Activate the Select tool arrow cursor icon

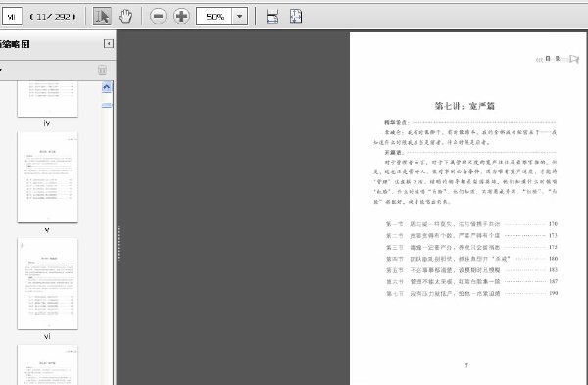(x=102, y=16)
